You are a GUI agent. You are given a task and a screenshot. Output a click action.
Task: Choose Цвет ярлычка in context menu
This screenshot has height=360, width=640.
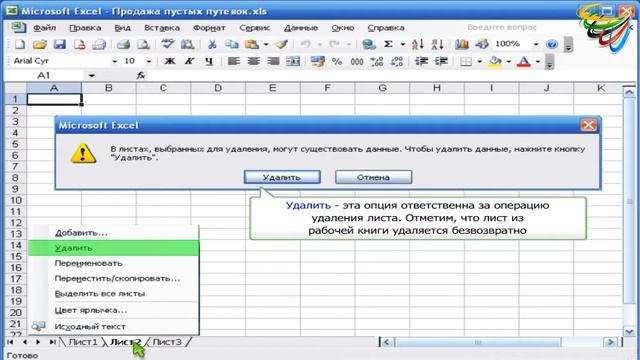click(113, 310)
